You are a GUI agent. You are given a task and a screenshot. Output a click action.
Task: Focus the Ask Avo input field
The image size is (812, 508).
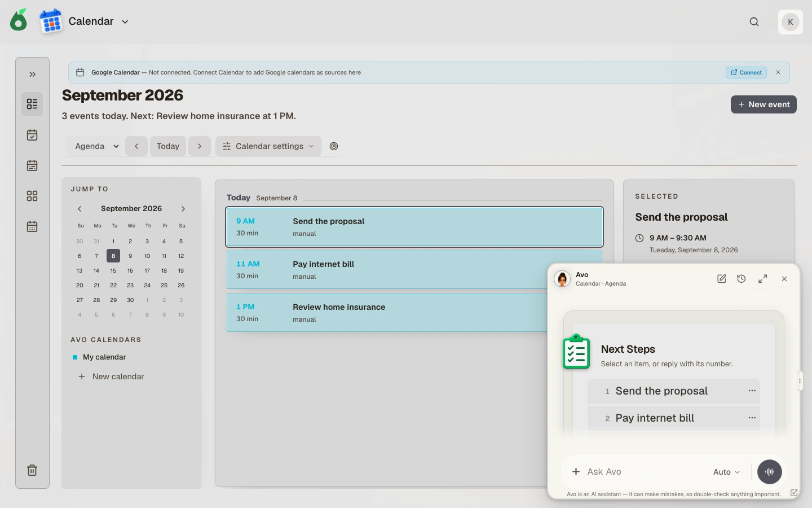click(x=646, y=472)
